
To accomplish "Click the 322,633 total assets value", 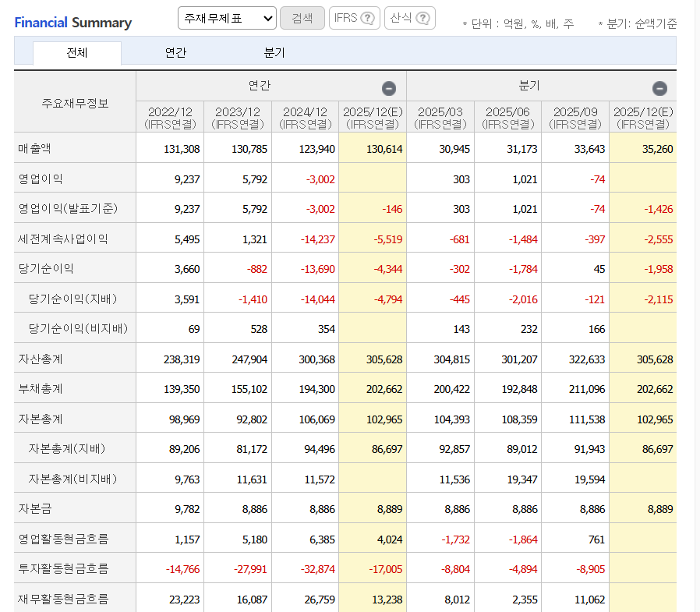I will click(x=587, y=359).
